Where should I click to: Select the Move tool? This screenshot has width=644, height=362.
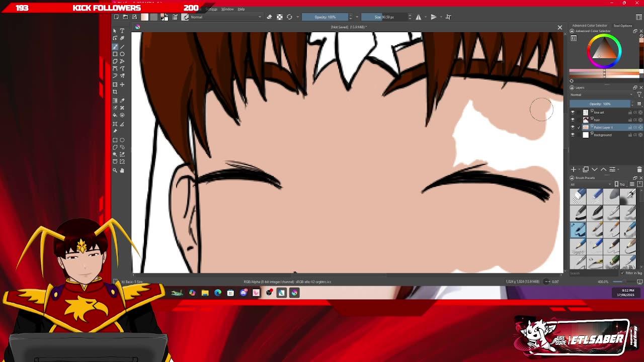click(x=122, y=84)
